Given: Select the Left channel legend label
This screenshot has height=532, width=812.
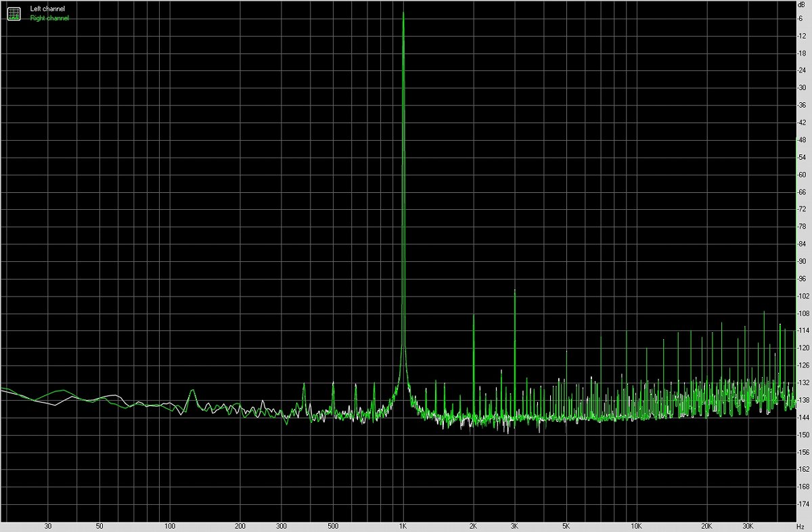Looking at the screenshot, I should coord(47,9).
